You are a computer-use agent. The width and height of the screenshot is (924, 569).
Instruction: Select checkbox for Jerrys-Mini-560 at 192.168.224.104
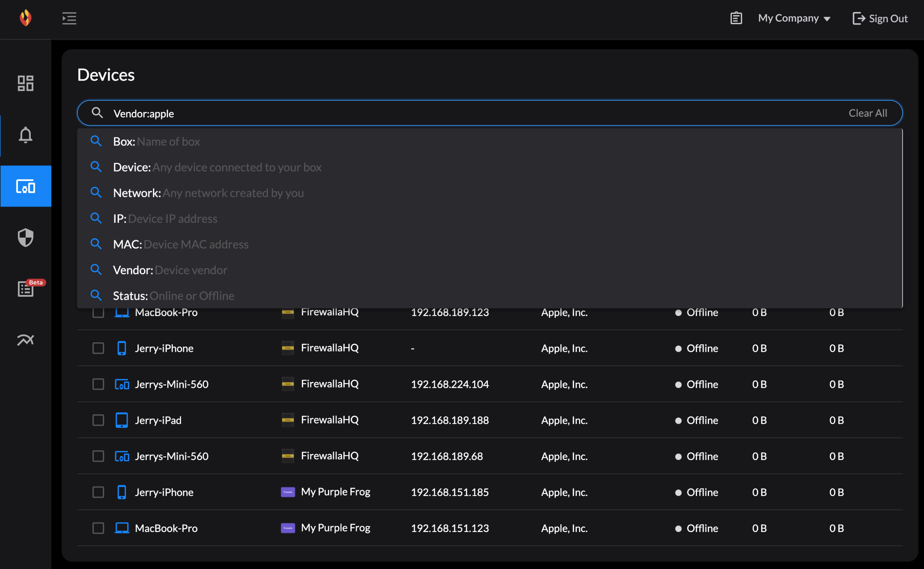[x=98, y=384]
